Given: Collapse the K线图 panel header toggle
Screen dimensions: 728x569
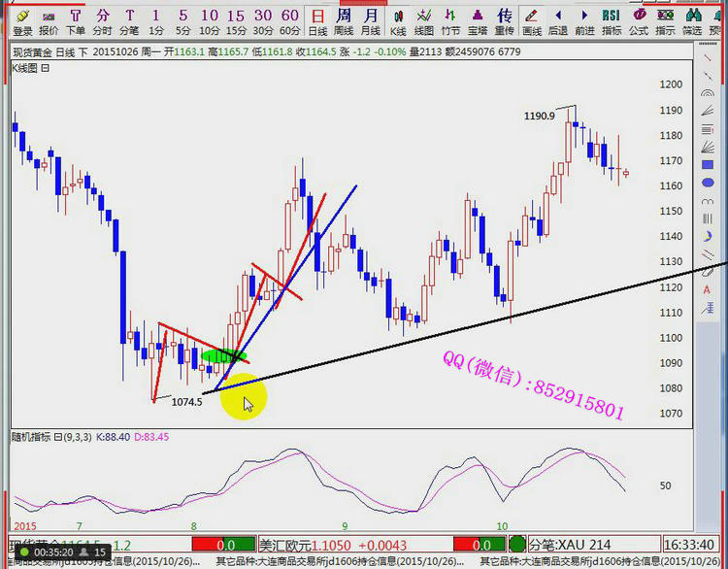Looking at the screenshot, I should pos(46,68).
